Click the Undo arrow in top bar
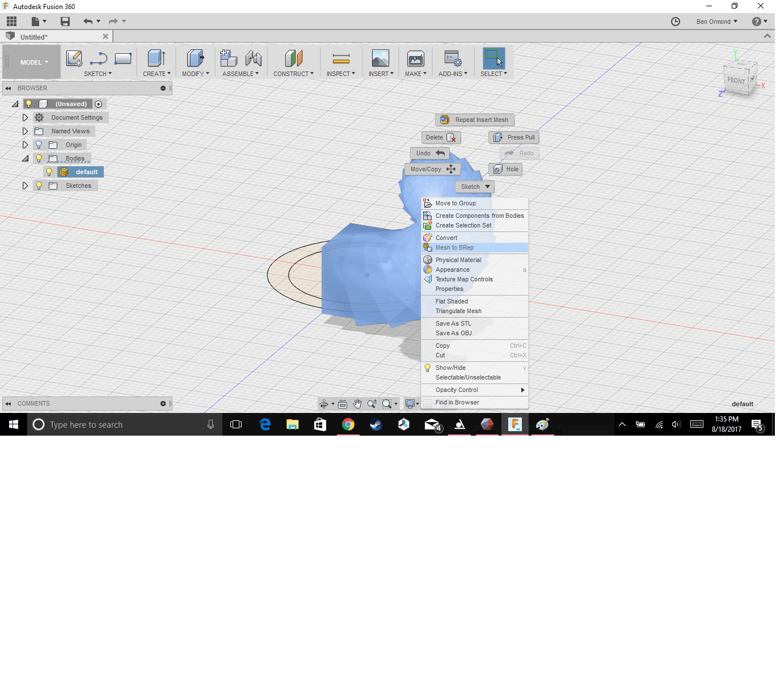 pos(88,22)
